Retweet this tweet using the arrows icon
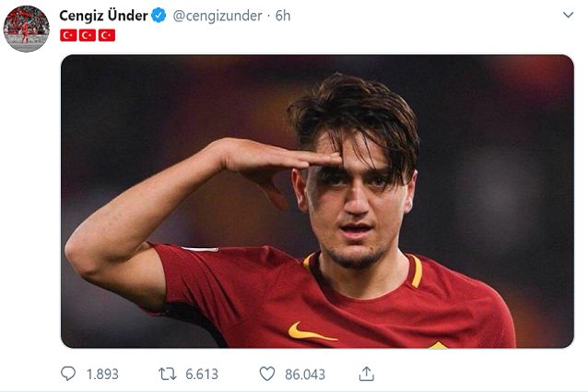The width and height of the screenshot is (588, 392). click(167, 374)
